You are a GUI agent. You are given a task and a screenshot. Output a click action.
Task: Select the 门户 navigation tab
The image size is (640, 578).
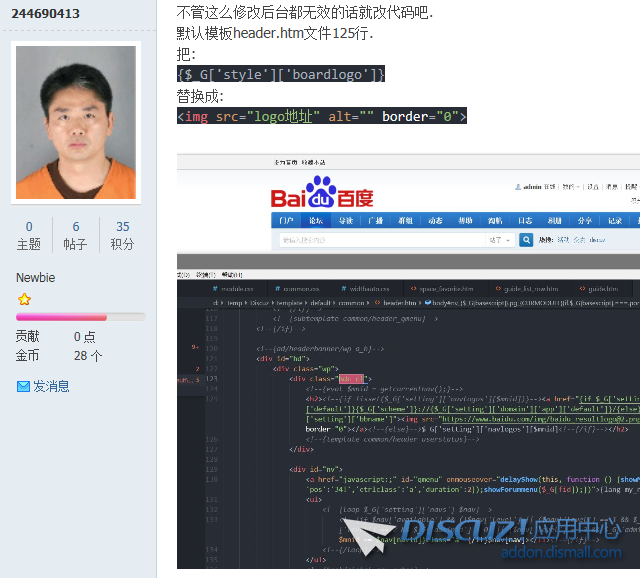[287, 221]
